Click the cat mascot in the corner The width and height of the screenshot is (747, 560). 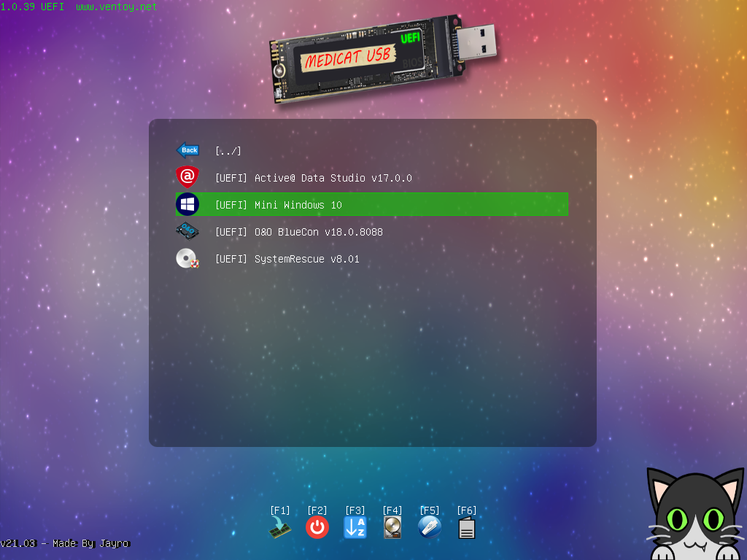pos(695,516)
